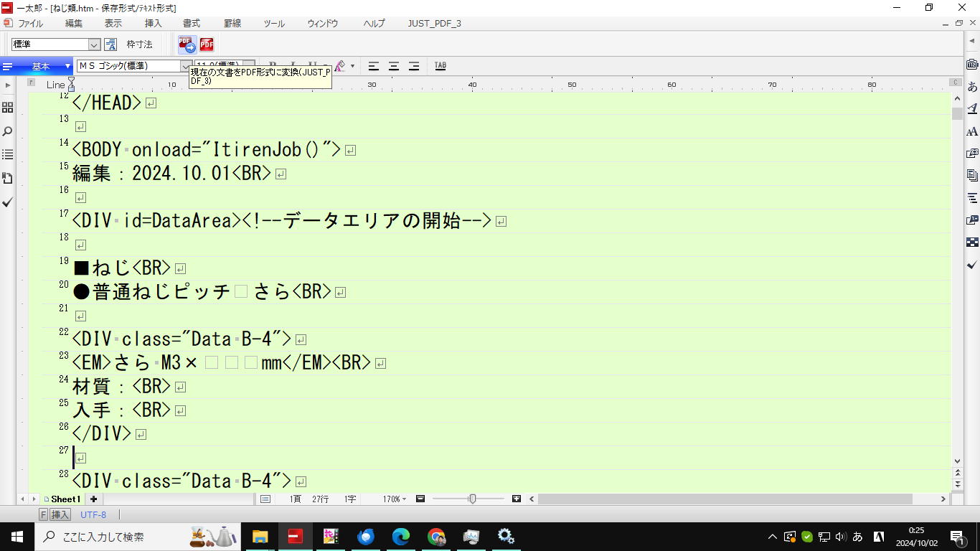The image size is (980, 551).
Task: Convert document to PDF with JUST PDF arrow icon
Action: click(x=187, y=45)
